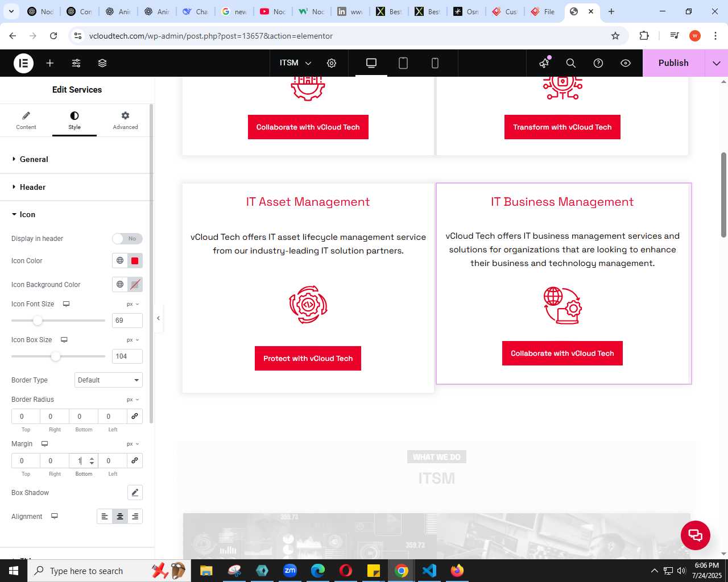Screen dimensions: 728x582
Task: Click Icon Font Size responsive device icon
Action: 66,304
